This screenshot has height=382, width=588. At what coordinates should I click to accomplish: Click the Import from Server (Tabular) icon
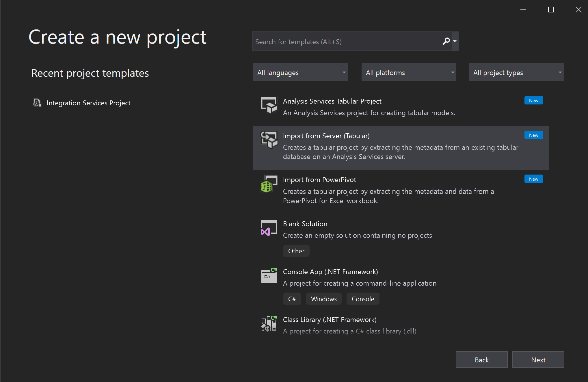pos(269,140)
